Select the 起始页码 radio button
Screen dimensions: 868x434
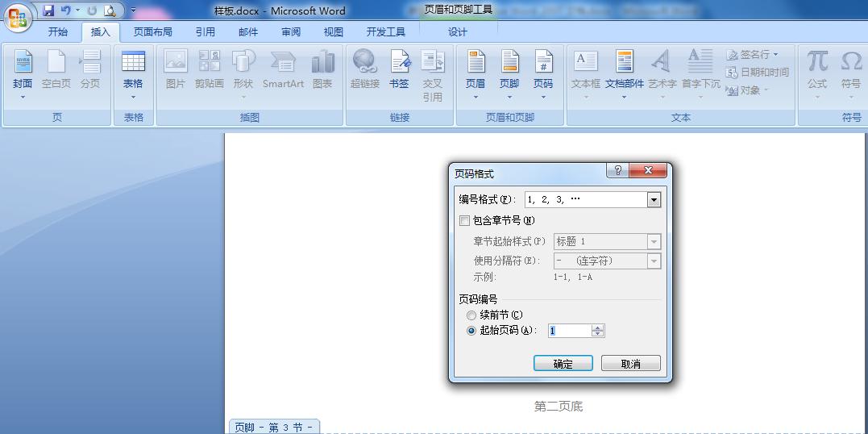pos(471,331)
